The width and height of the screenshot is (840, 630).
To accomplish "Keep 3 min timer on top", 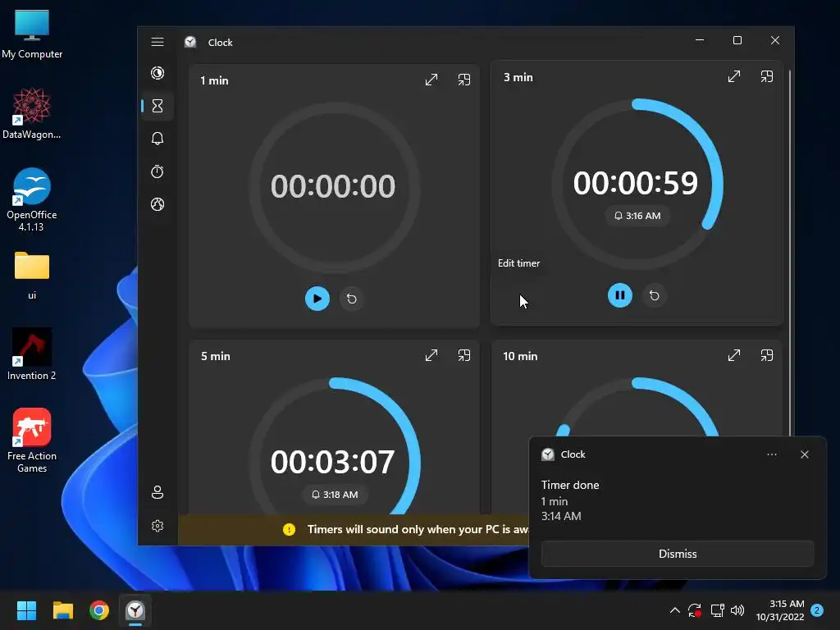I will point(767,76).
